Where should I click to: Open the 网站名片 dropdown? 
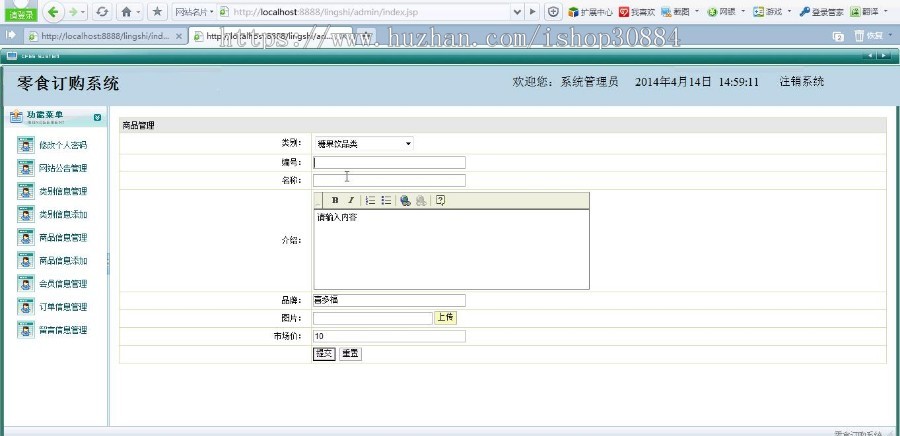pyautogui.click(x=194, y=11)
